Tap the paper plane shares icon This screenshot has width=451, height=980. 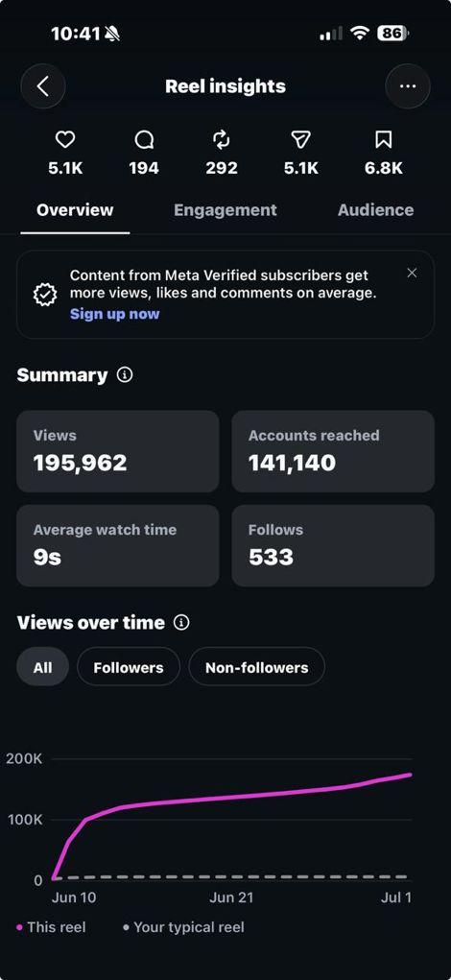301,140
